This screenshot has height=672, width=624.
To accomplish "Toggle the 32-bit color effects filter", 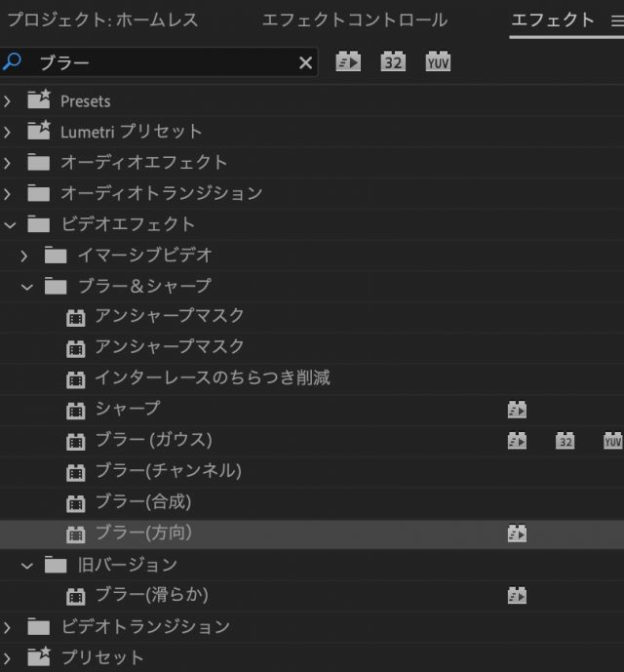I will click(x=393, y=62).
